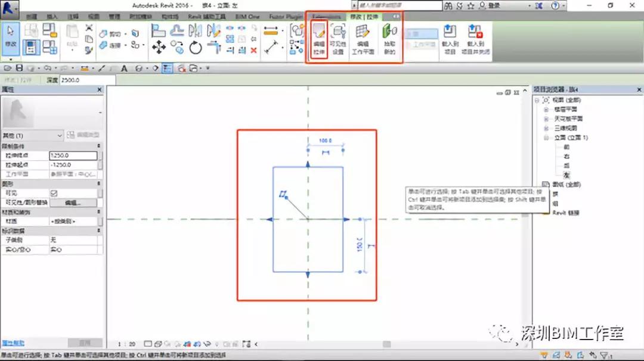Image resolution: width=644 pixels, height=361 pixels.
Task: Open the type selector dropdown in Properties
Action: tap(33, 135)
